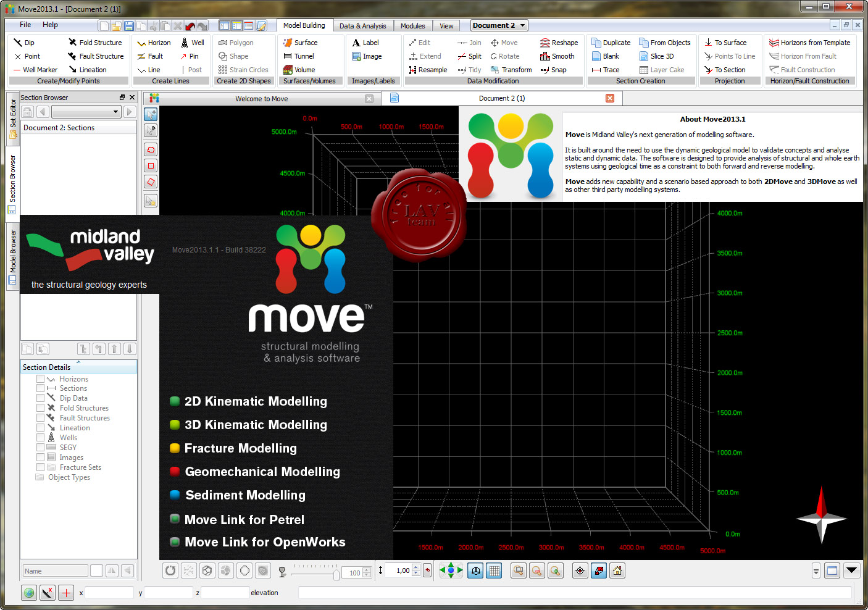Apply the Smooth tool
The width and height of the screenshot is (868, 610).
pyautogui.click(x=557, y=56)
